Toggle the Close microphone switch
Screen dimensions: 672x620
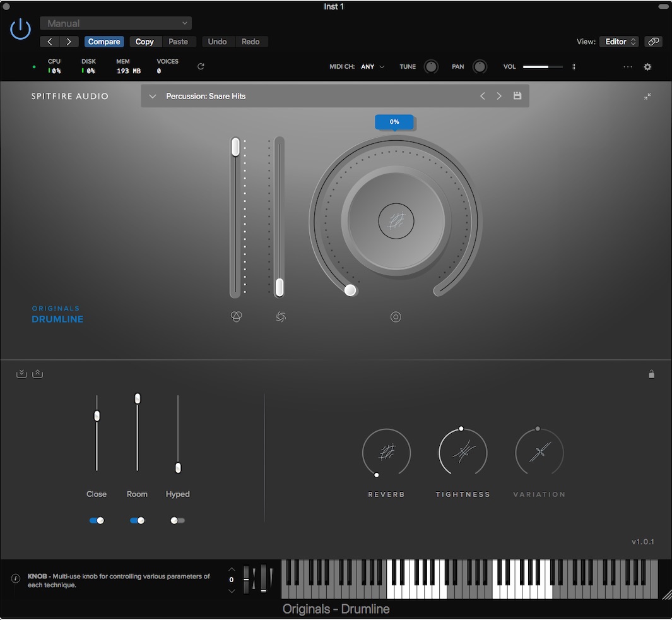pos(97,521)
